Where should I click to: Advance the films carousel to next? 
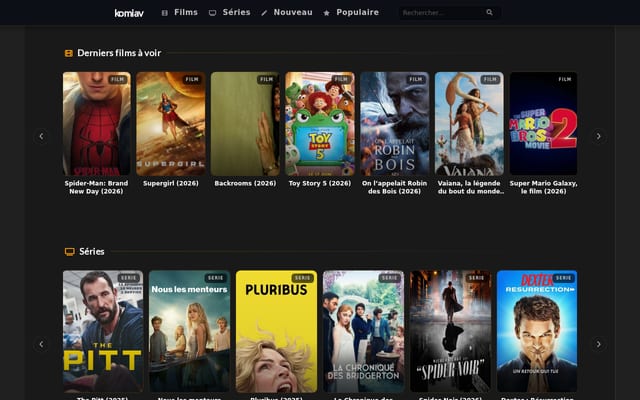pyautogui.click(x=598, y=136)
